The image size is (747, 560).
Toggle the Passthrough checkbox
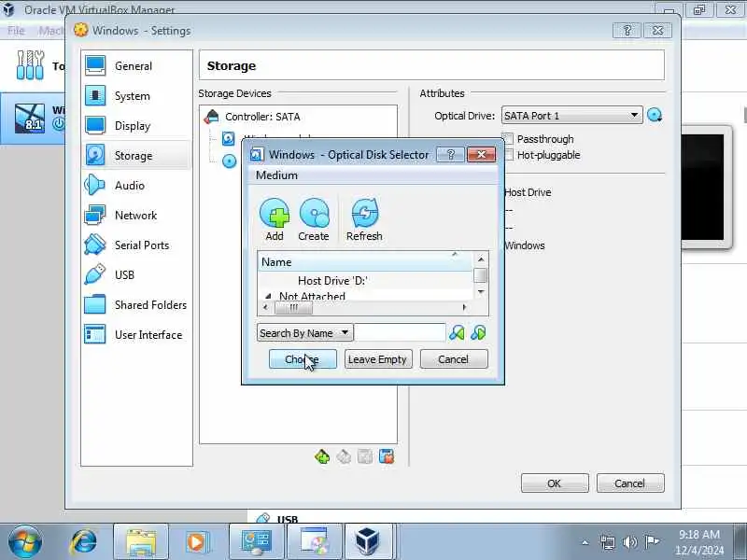click(508, 139)
